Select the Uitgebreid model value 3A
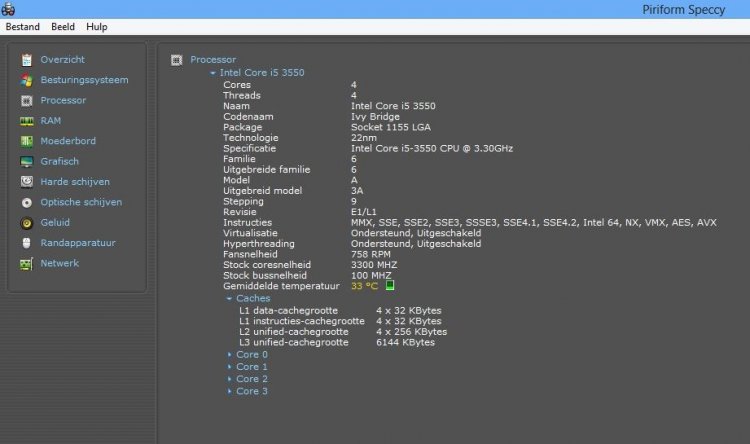Screen dimensions: 750x444 (356, 191)
